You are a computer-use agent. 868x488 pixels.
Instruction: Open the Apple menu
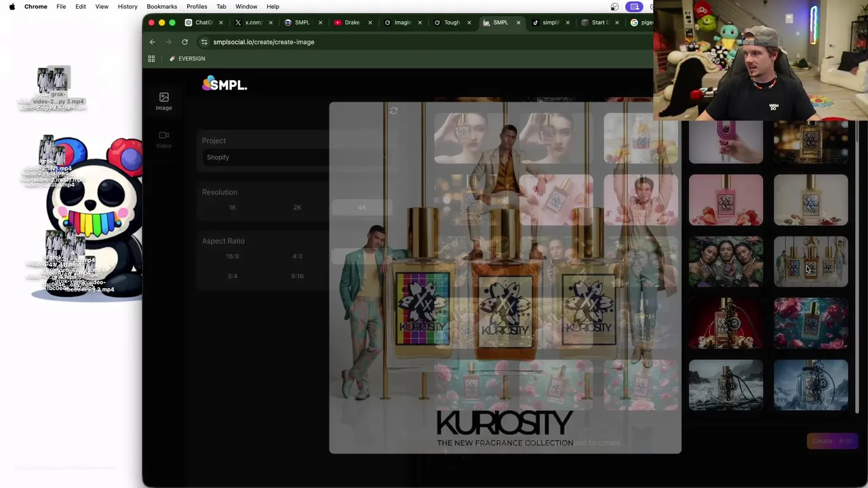pos(12,7)
